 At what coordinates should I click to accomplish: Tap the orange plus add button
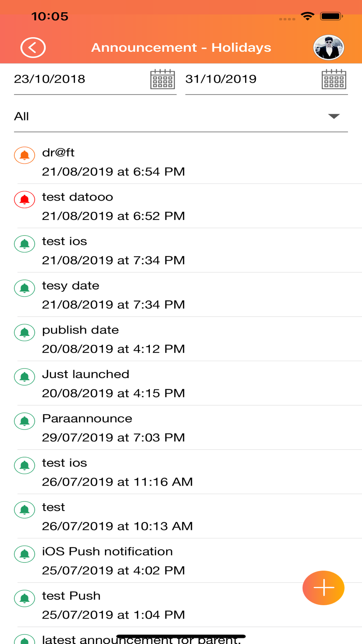click(x=323, y=587)
